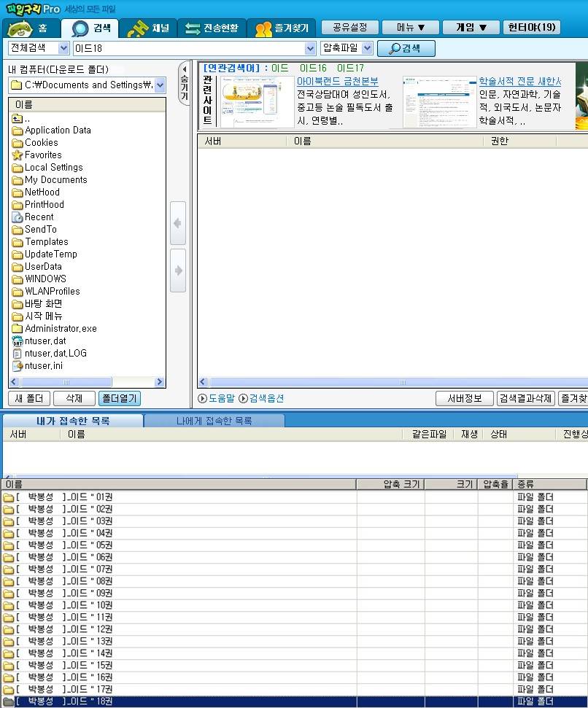The height and width of the screenshot is (708, 588).
Task: Open the 메뉴 dropdown menu
Action: point(411,28)
